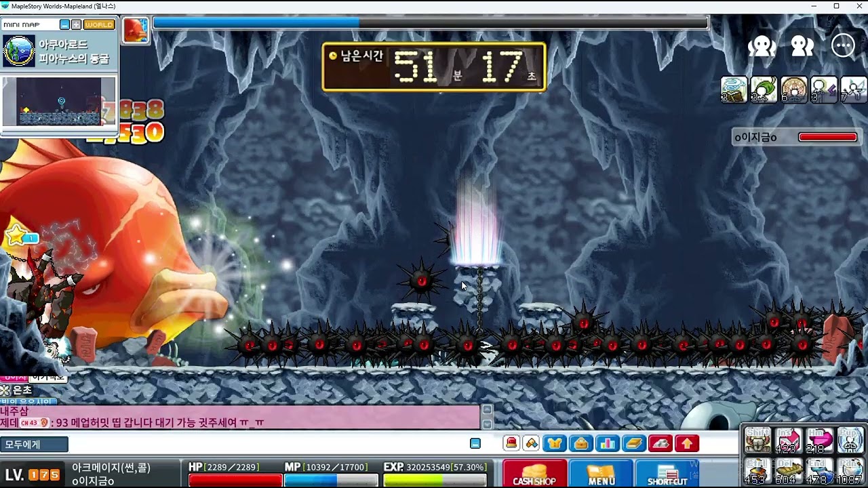Open the friends list icon
The height and width of the screenshot is (488, 868).
pyautogui.click(x=802, y=45)
